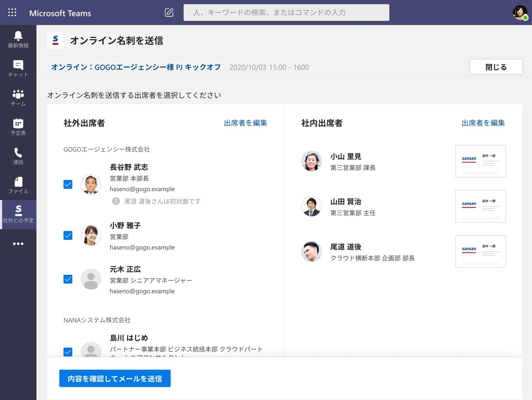Click the title 第三営業部 課長

(x=353, y=168)
